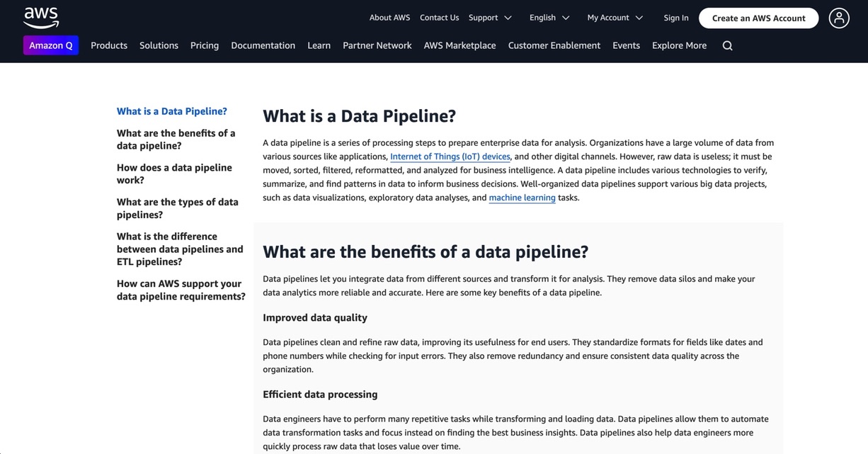Select Explore More in navigation
This screenshot has width=868, height=454.
click(x=679, y=45)
